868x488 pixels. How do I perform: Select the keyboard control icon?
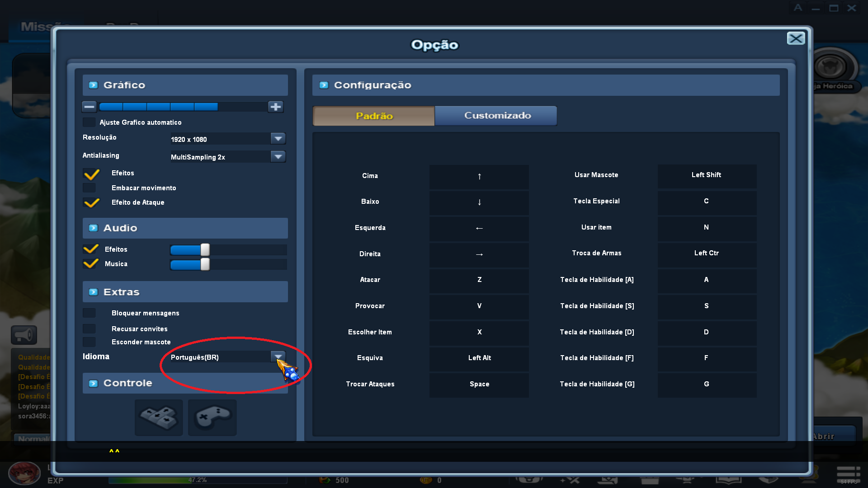coord(159,417)
